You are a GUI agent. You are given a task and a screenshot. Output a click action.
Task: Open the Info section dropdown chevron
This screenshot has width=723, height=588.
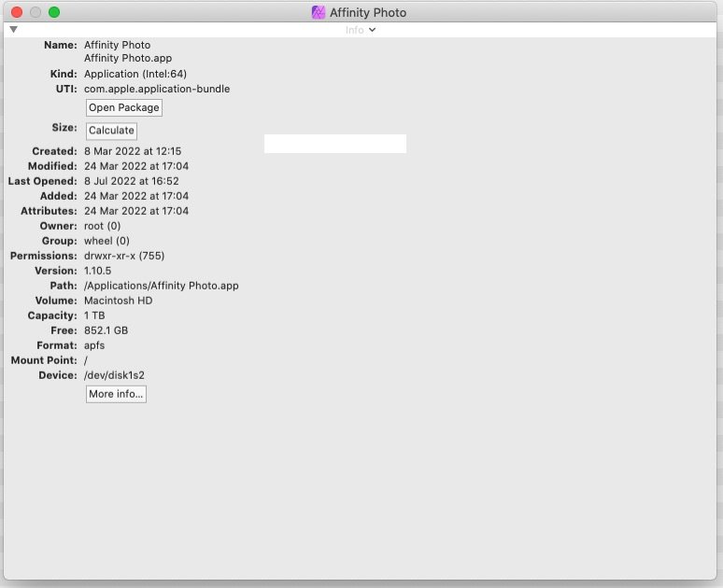click(x=372, y=30)
